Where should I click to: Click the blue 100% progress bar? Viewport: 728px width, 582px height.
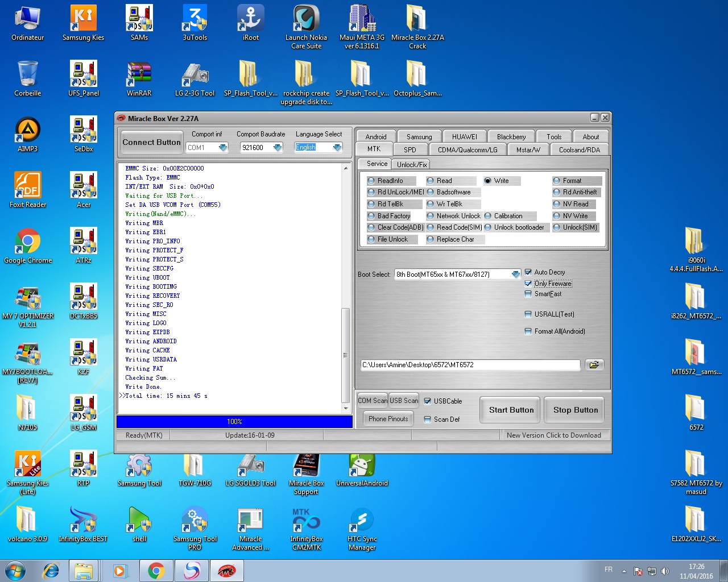pyautogui.click(x=234, y=422)
